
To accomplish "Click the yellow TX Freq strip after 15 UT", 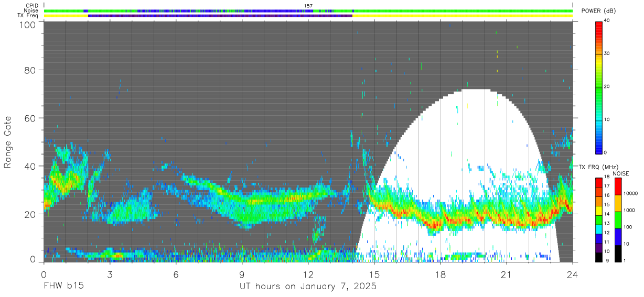I will [x=463, y=16].
